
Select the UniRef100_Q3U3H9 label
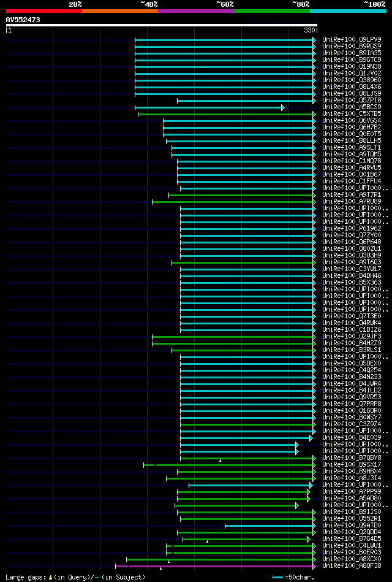pyautogui.click(x=352, y=255)
